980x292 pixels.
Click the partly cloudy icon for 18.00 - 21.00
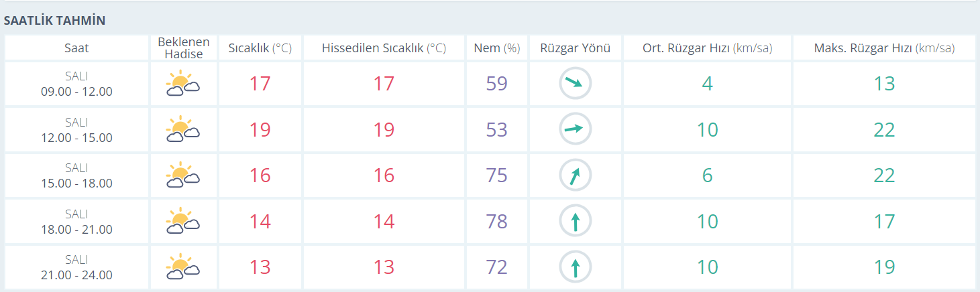pyautogui.click(x=183, y=222)
